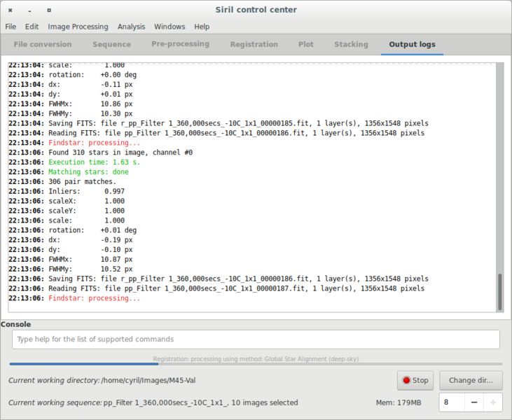512x420 pixels.
Task: Open the Help menu
Action: pos(202,27)
